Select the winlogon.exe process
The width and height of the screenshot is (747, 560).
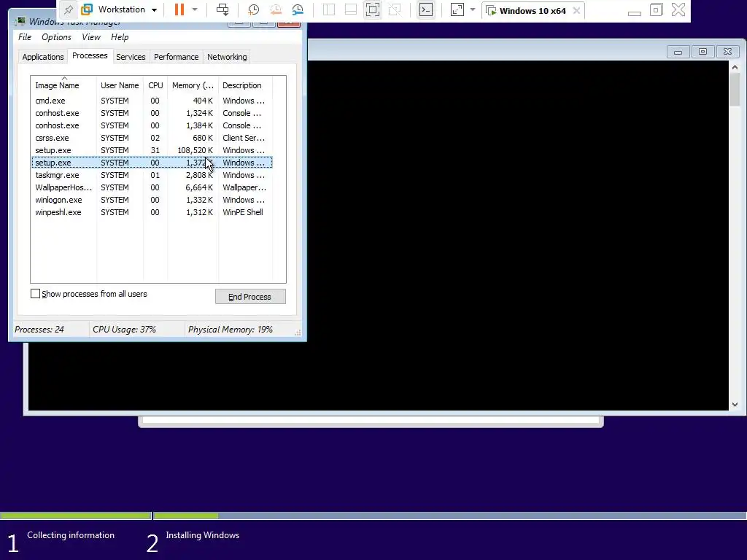click(152, 200)
